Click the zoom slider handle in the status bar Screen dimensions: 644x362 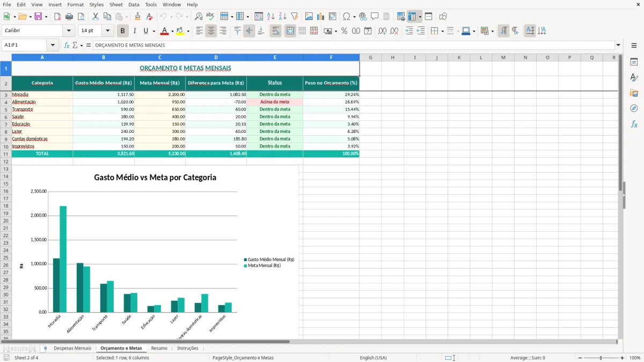coord(601,358)
